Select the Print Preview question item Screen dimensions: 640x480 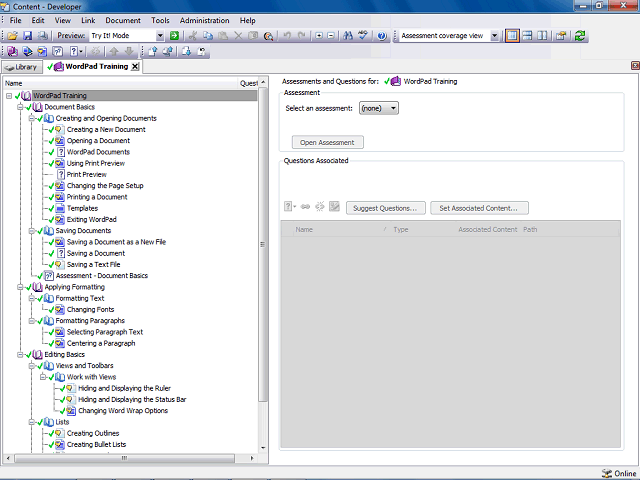pos(87,175)
